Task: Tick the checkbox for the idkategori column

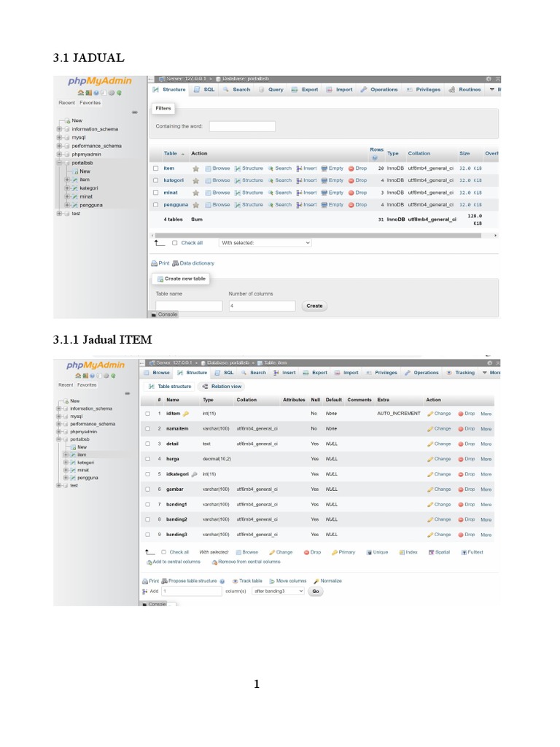Action: 147,474
